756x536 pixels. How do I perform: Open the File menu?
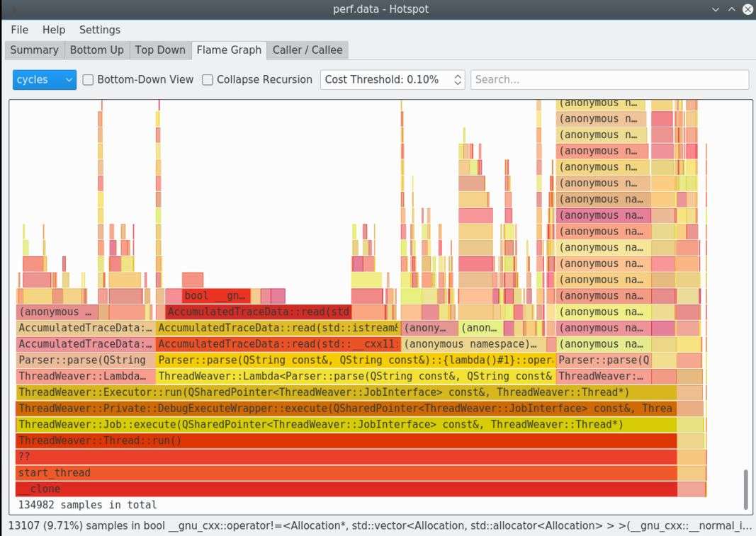click(20, 30)
